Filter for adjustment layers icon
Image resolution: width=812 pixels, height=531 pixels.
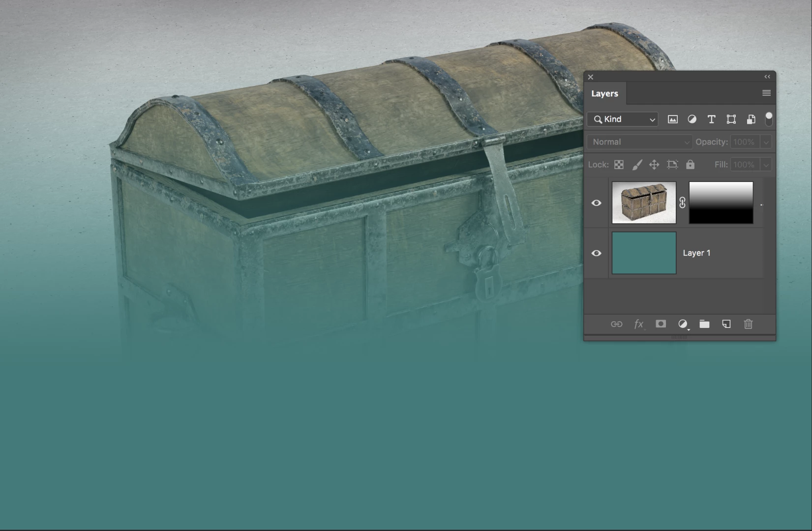tap(692, 119)
